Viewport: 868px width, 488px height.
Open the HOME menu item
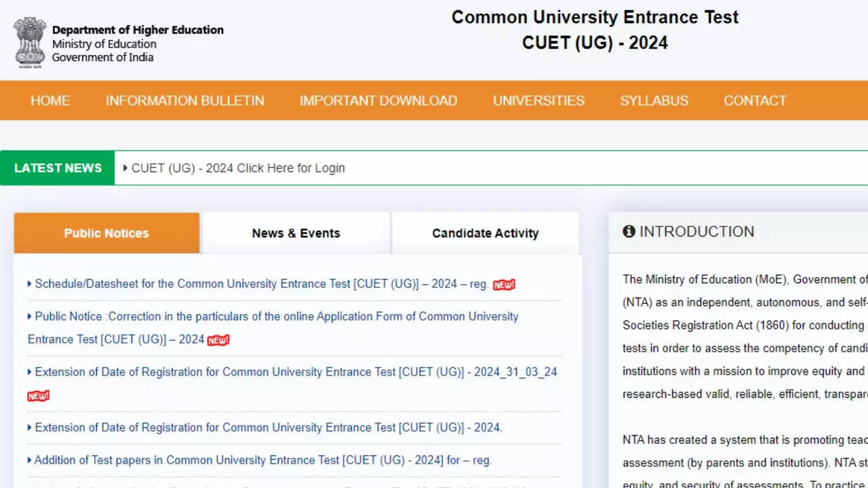pyautogui.click(x=50, y=101)
